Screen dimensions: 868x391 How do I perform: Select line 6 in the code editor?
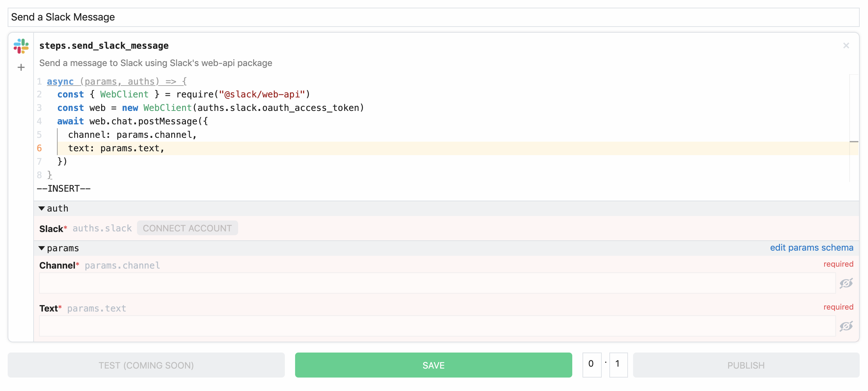(x=116, y=148)
